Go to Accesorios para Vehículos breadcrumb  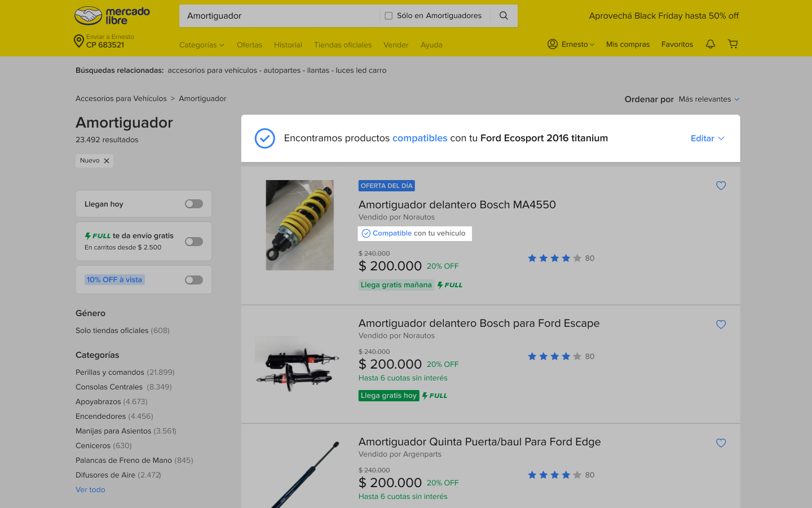[x=121, y=98]
